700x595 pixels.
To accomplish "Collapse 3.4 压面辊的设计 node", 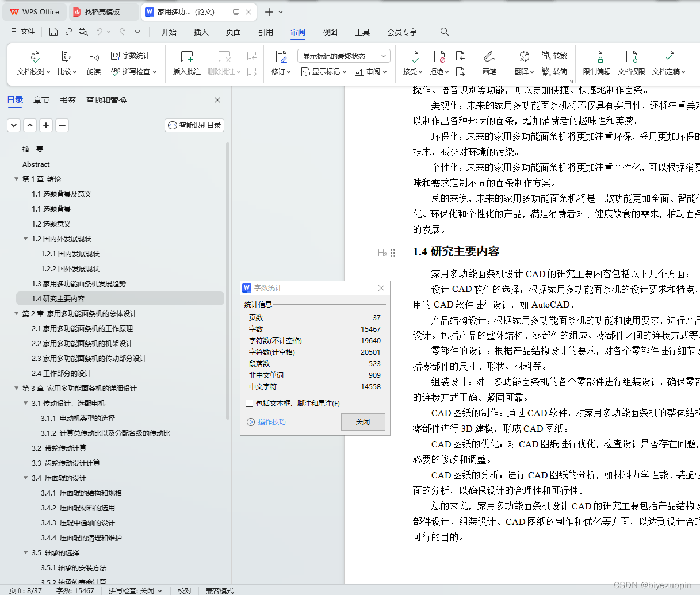I will 26,478.
